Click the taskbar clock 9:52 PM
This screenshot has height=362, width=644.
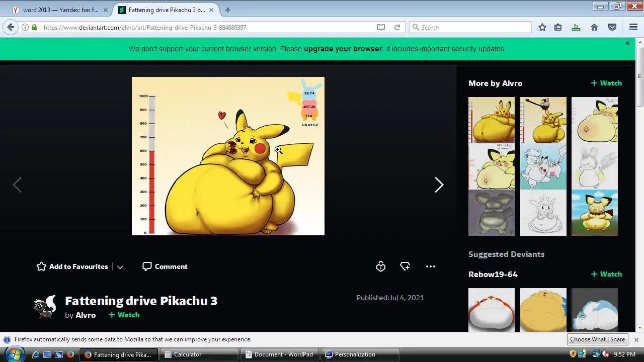[x=624, y=354]
